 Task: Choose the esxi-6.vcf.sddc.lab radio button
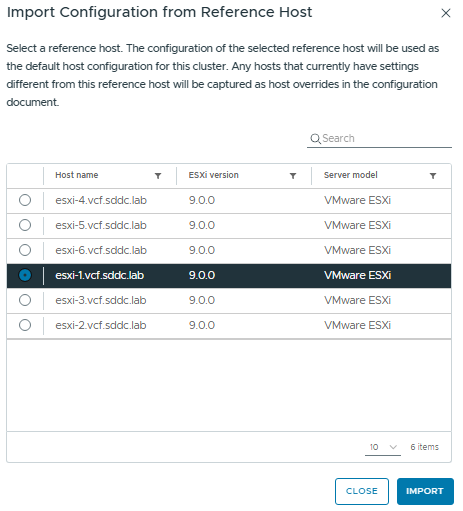pyautogui.click(x=25, y=250)
